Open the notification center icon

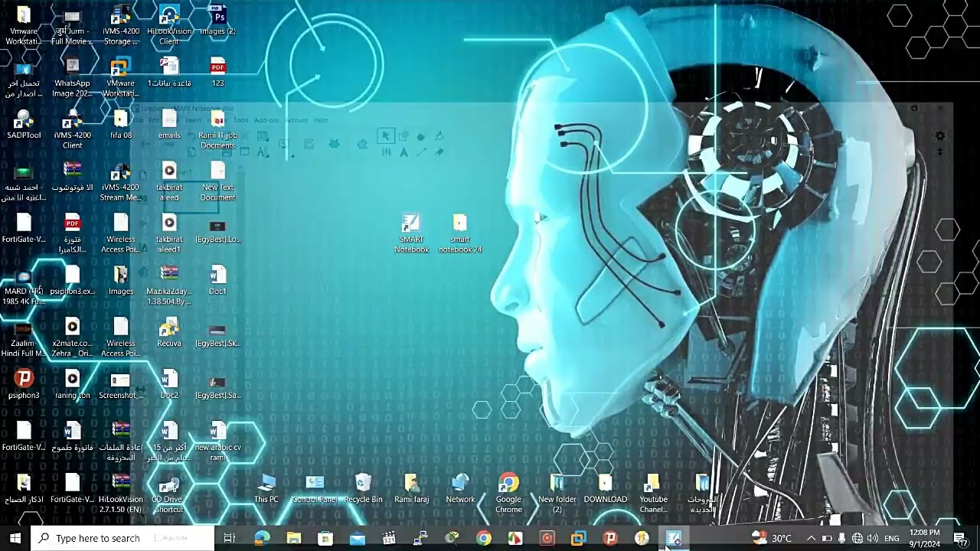pyautogui.click(x=960, y=538)
